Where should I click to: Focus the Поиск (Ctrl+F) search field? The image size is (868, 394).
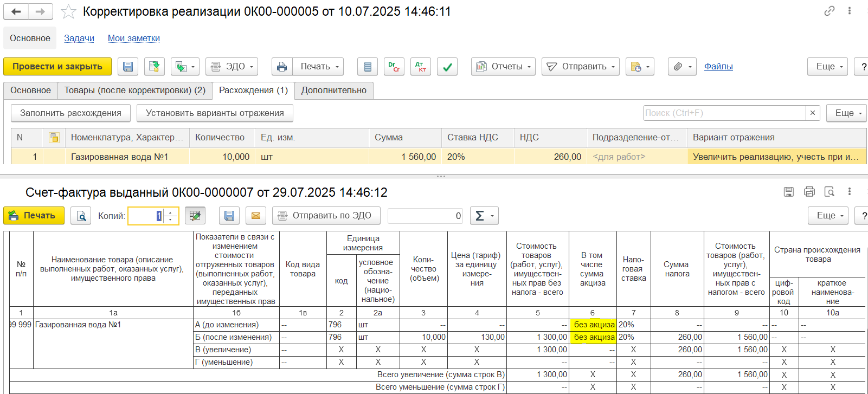[724, 113]
